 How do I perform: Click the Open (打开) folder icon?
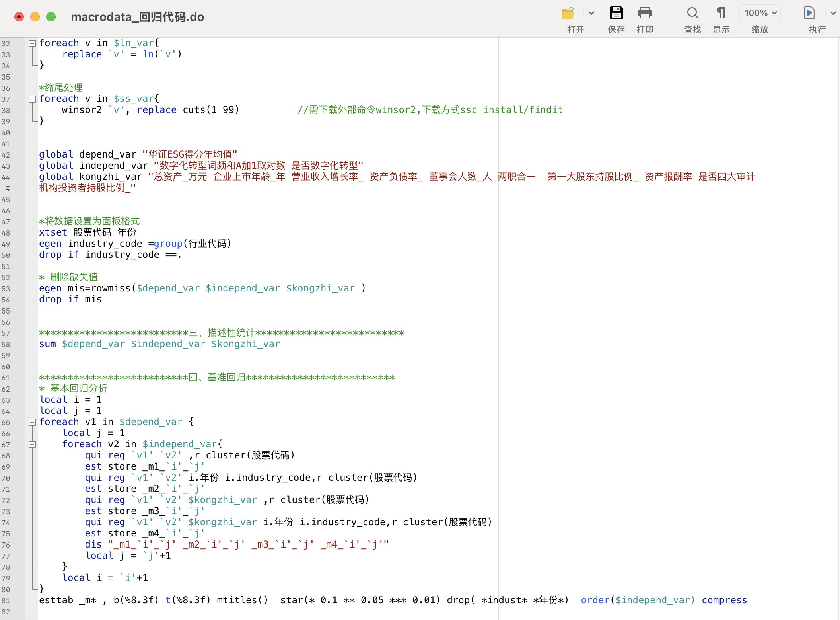coord(568,13)
